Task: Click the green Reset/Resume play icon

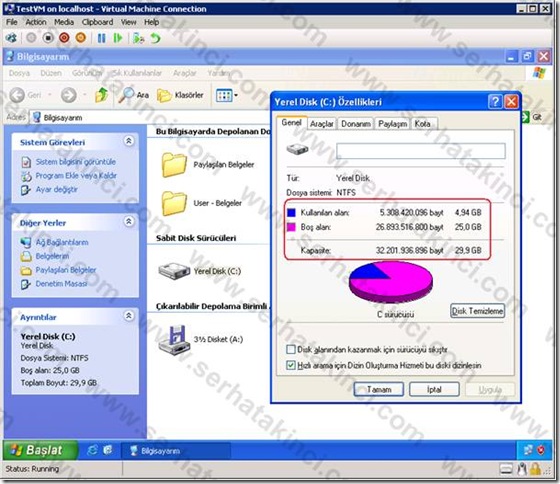Action: tap(118, 38)
